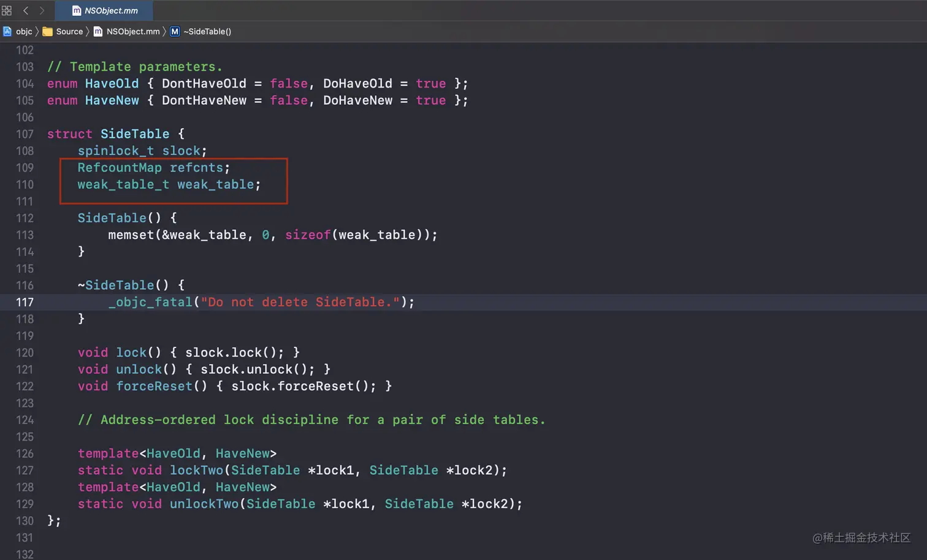Click line number 120 in the gutter
This screenshot has height=560, width=927.
coord(25,352)
